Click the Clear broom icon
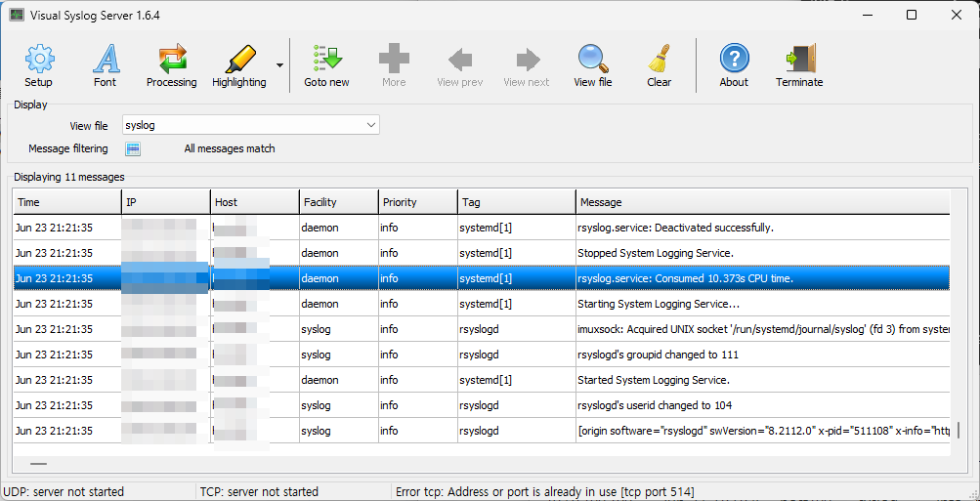The image size is (980, 501). [660, 60]
